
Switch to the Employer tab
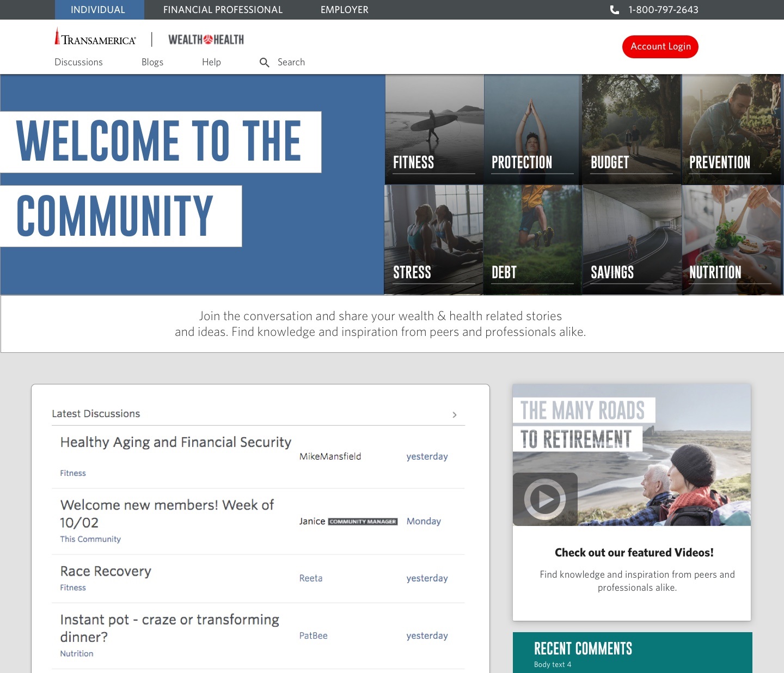click(x=344, y=10)
